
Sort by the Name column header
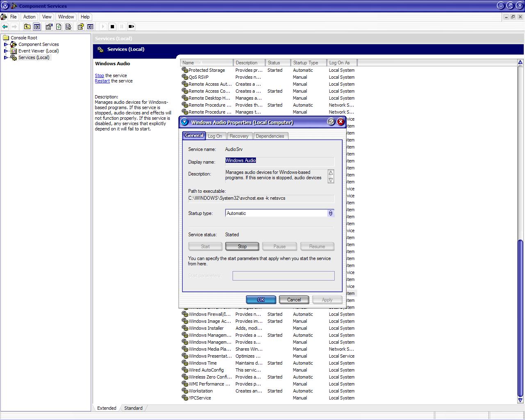point(207,63)
